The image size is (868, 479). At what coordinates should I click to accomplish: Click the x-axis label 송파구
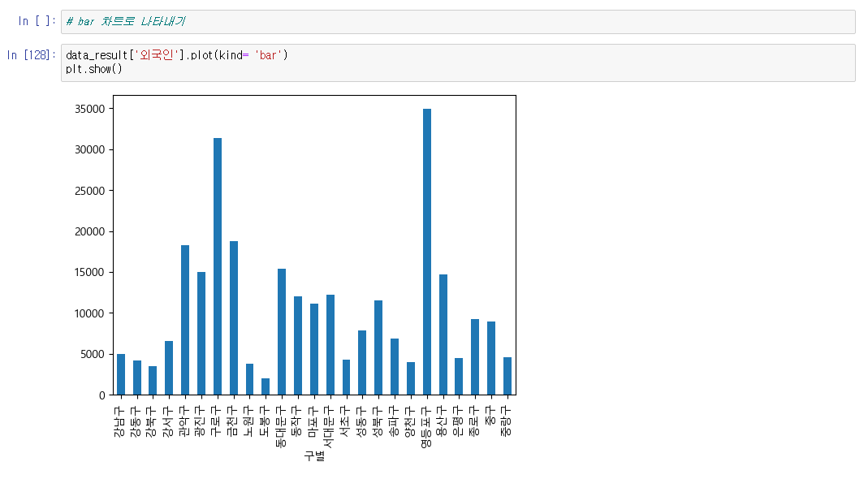pyautogui.click(x=394, y=422)
